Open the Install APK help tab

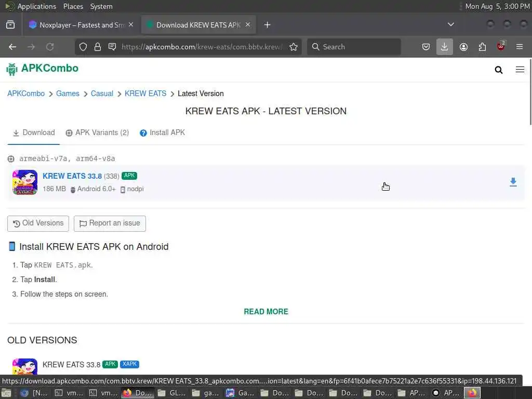(x=163, y=132)
